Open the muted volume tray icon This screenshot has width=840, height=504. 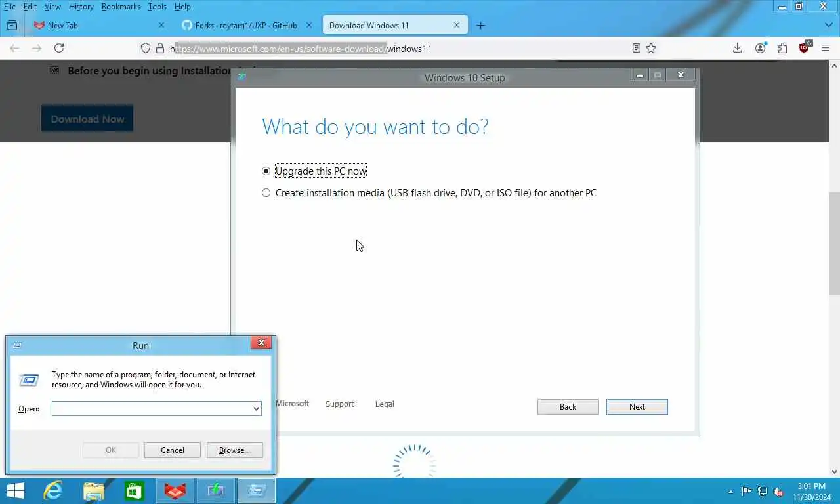click(x=778, y=492)
